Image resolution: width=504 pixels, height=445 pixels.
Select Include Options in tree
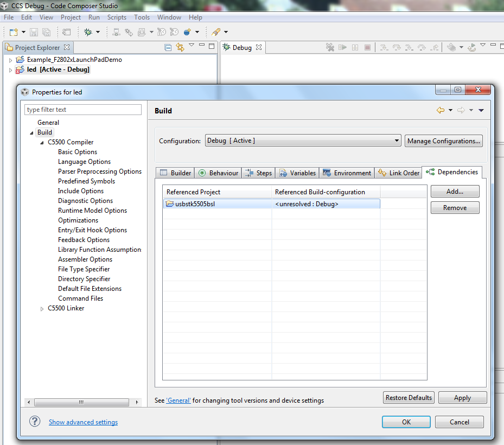click(81, 191)
